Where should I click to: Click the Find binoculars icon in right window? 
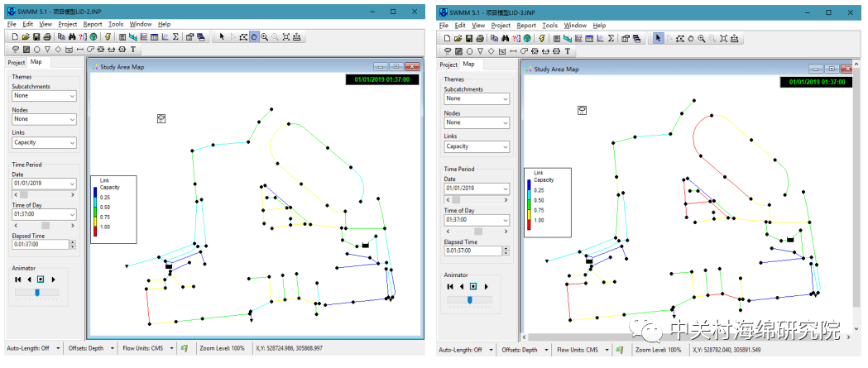click(x=504, y=38)
